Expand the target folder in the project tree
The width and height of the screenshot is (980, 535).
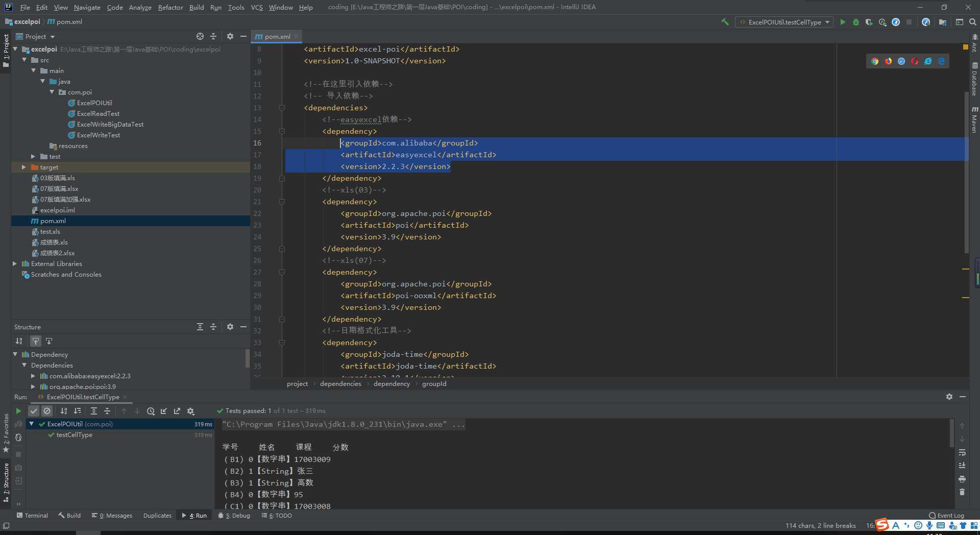(23, 167)
